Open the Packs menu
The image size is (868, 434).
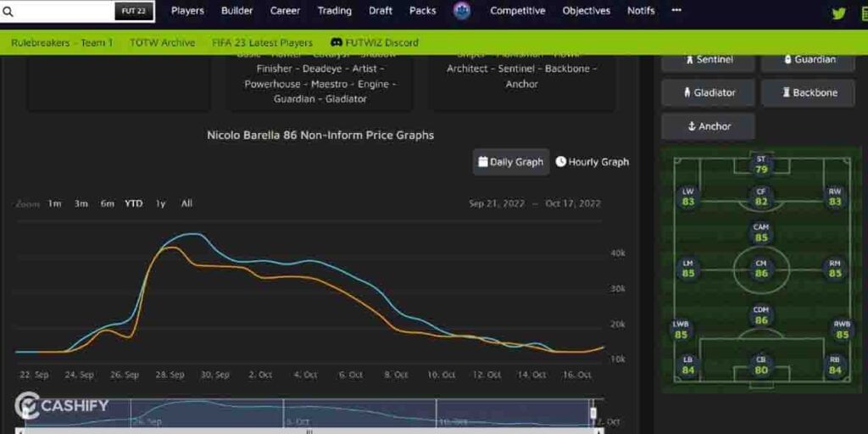[x=422, y=10]
